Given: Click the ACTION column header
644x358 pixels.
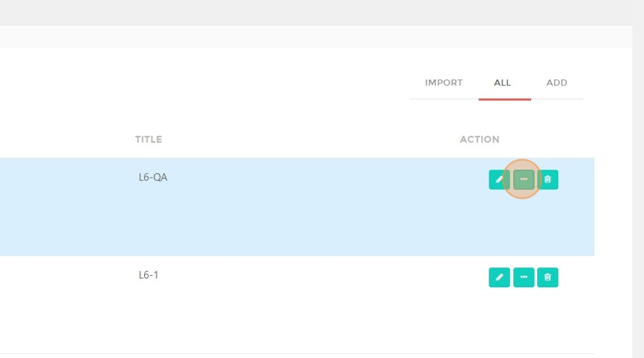Looking at the screenshot, I should click(x=479, y=139).
